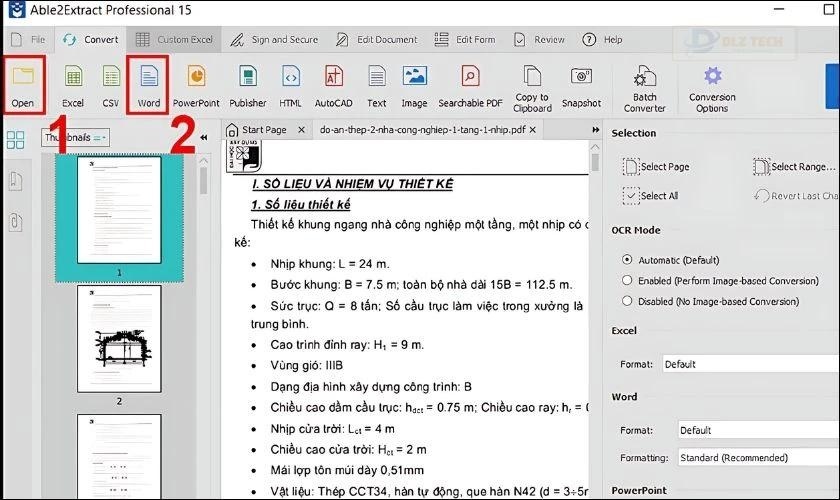This screenshot has width=840, height=500.
Task: Select Automatic (Default) OCR mode
Action: 627,260
